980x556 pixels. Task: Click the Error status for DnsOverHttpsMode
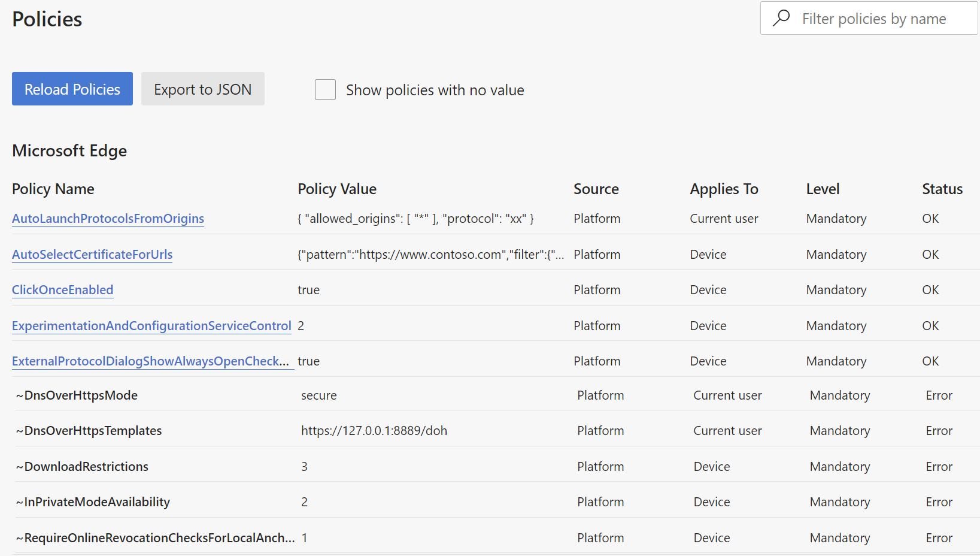point(939,395)
